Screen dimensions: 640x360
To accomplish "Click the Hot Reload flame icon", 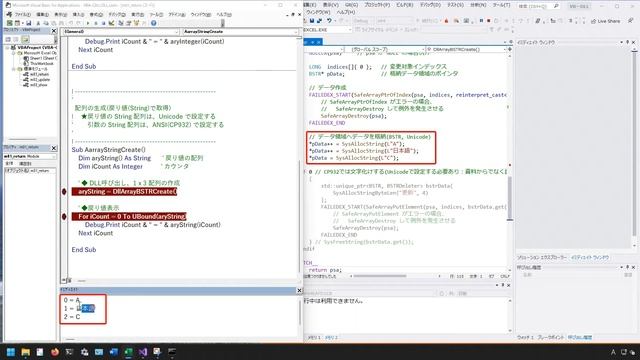I will coord(446,21).
